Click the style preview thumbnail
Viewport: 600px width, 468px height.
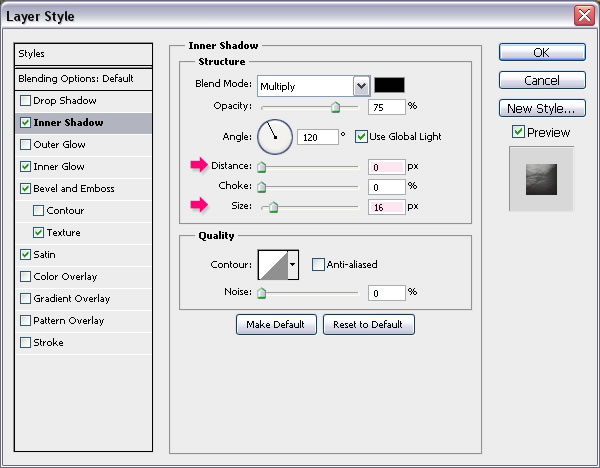coord(541,179)
